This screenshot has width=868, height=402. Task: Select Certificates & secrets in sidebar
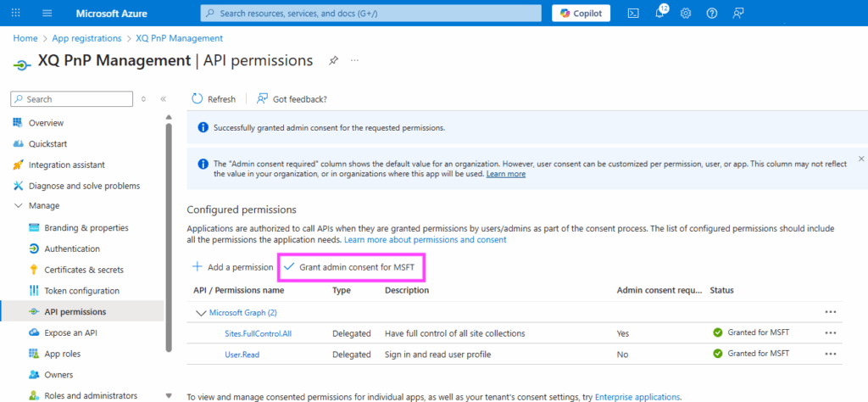tap(83, 270)
